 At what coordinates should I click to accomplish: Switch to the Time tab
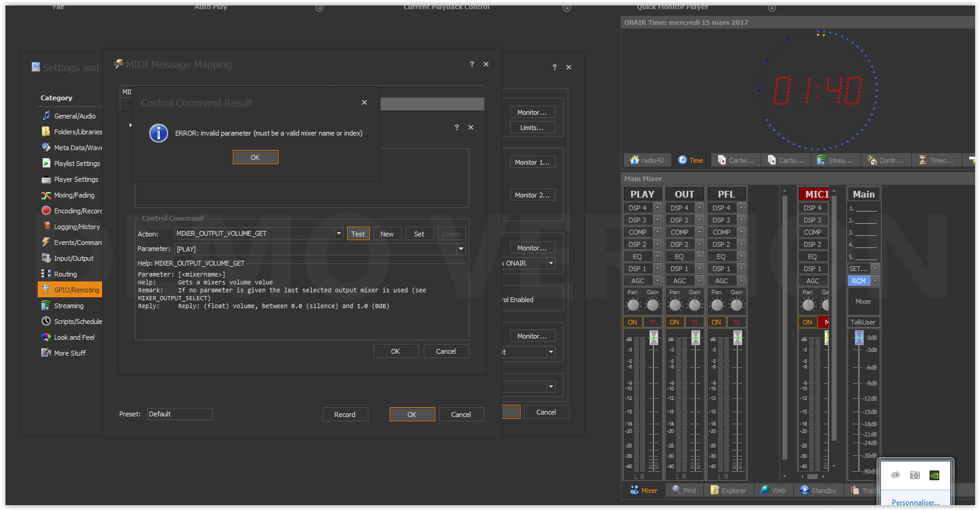pyautogui.click(x=691, y=160)
